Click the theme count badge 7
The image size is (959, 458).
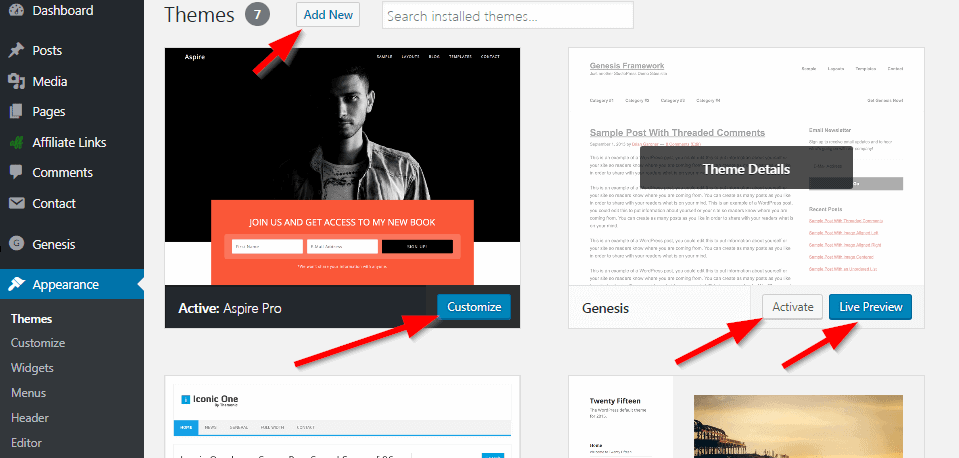257,15
